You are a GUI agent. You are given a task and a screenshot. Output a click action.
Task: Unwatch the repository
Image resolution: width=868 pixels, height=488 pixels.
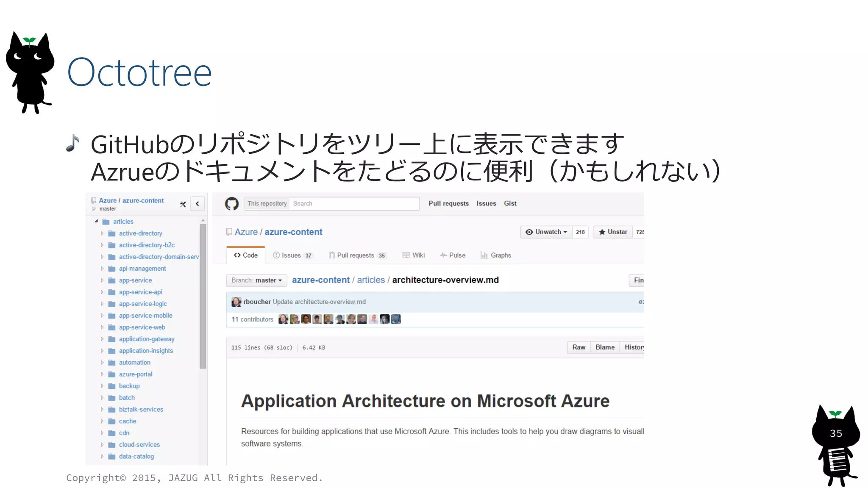point(546,232)
